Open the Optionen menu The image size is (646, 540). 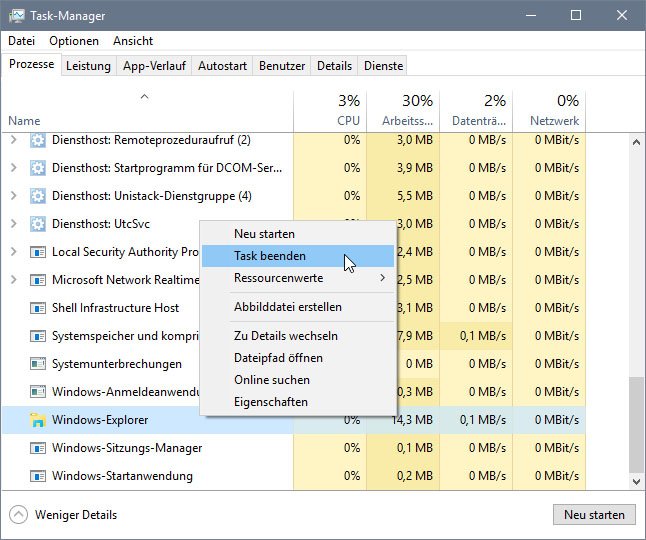tap(74, 41)
